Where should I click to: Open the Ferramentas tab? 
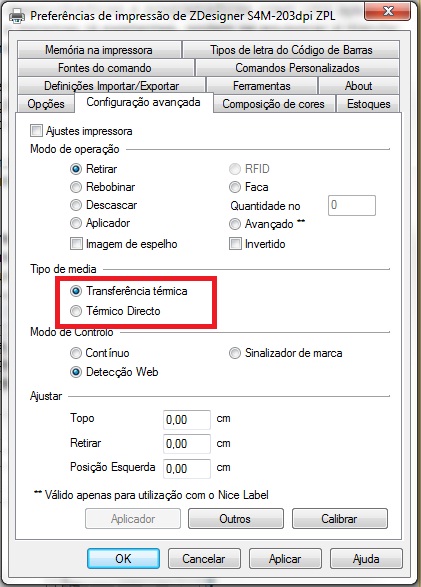click(x=262, y=86)
